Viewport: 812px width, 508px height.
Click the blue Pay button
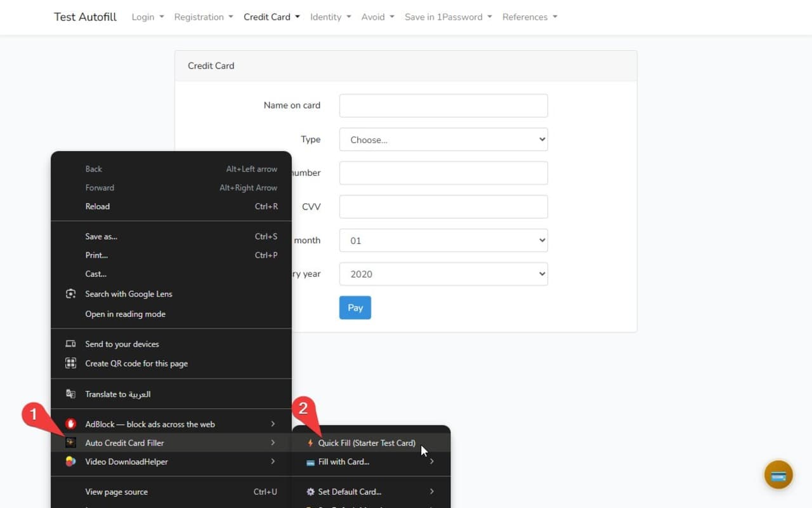[355, 308]
